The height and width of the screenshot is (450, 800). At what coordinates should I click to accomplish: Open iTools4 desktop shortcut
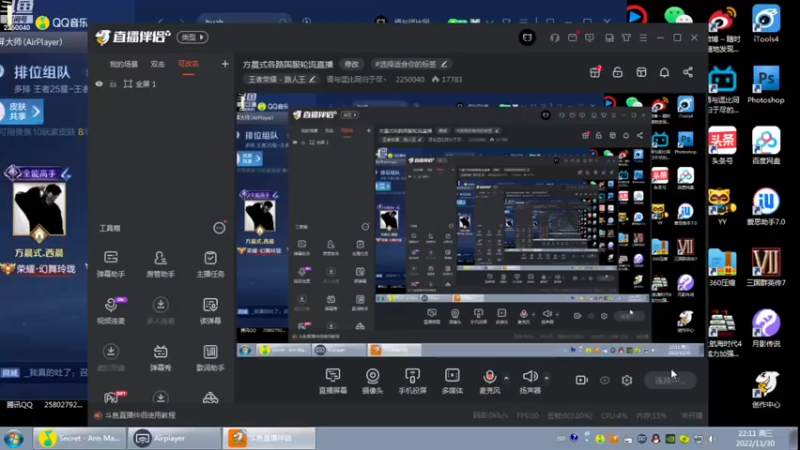(765, 23)
